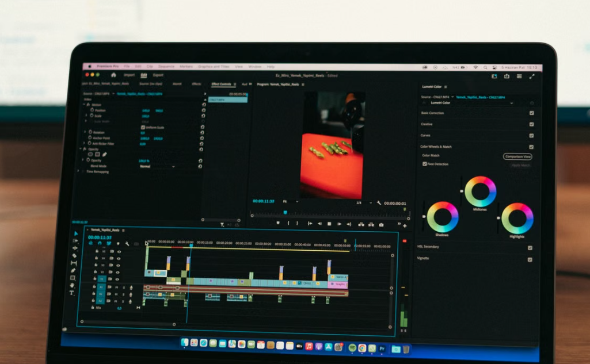This screenshot has height=364, width=590.
Task: Open the Lumetri Color effect dropdown
Action: (472, 103)
